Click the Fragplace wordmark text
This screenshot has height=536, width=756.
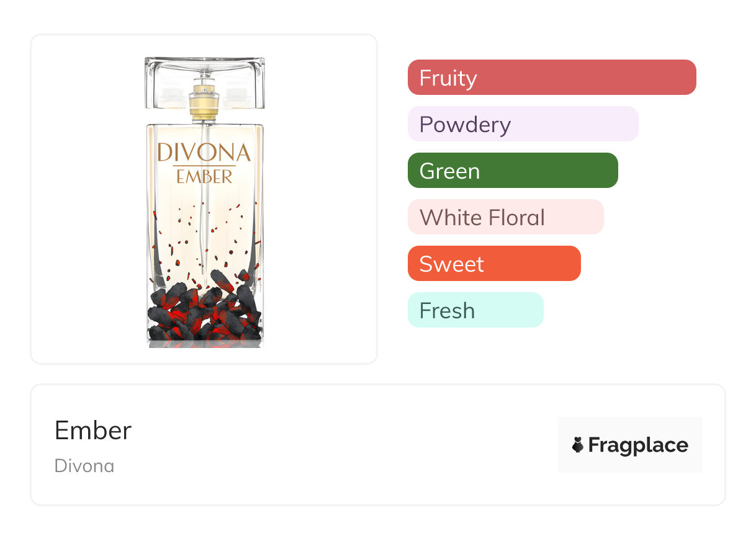(x=638, y=445)
